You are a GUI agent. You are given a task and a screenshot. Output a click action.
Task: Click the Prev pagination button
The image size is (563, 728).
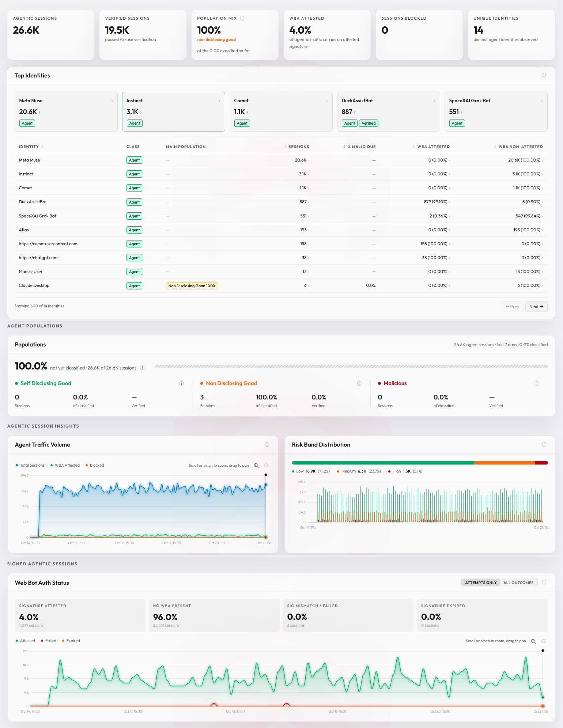pos(512,307)
